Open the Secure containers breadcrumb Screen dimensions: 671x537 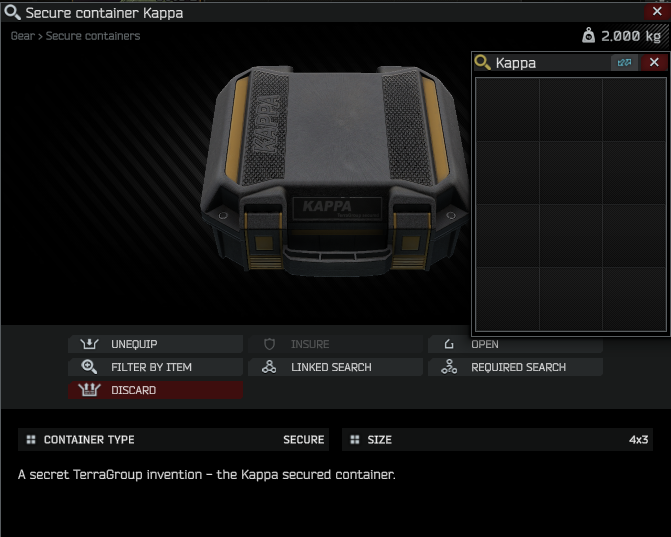93,36
